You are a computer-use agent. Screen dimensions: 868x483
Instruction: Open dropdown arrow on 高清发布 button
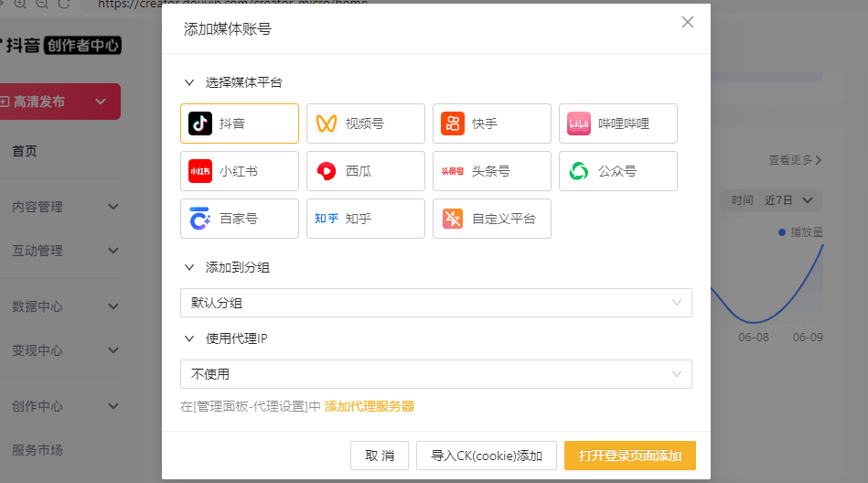[x=101, y=102]
